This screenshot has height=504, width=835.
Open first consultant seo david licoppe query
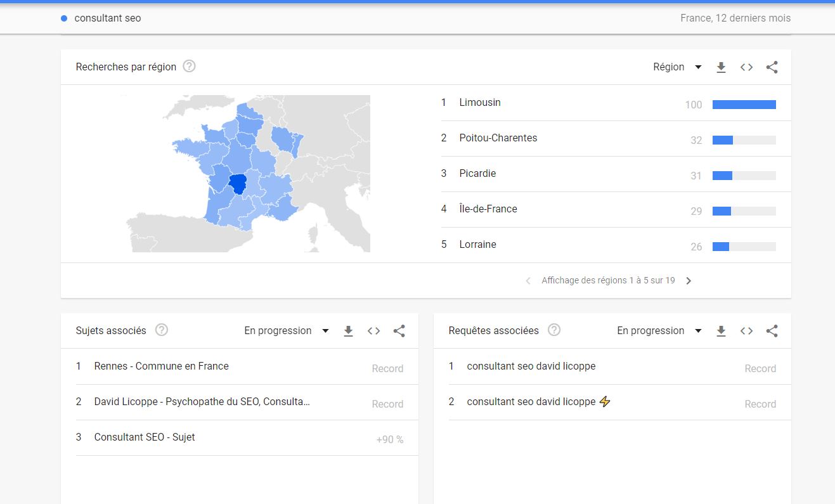click(531, 366)
